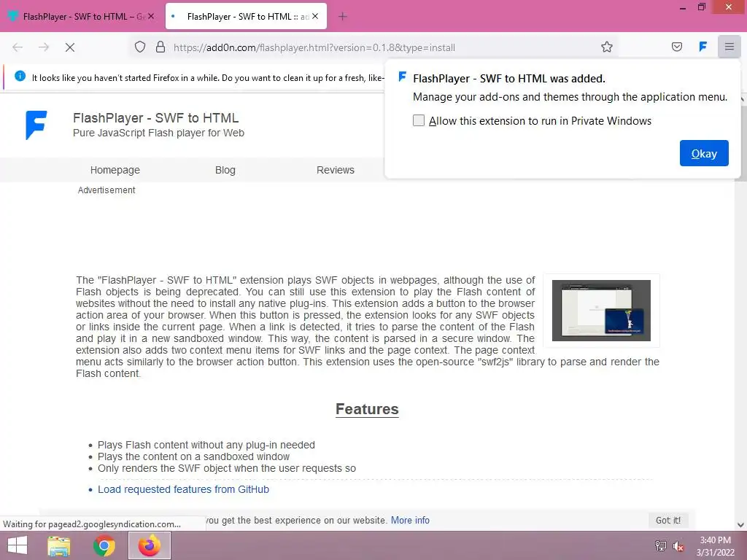This screenshot has height=560, width=747.
Task: Click the Stop loading page button
Action: click(x=69, y=47)
